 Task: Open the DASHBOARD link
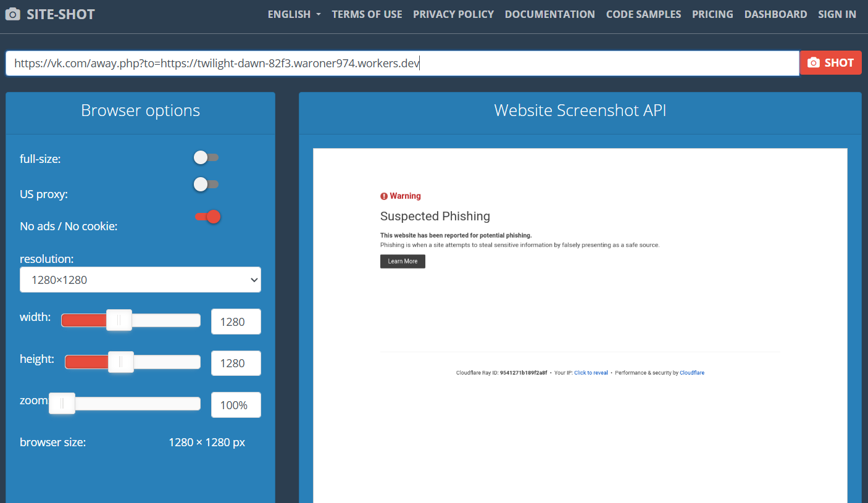[x=775, y=14]
